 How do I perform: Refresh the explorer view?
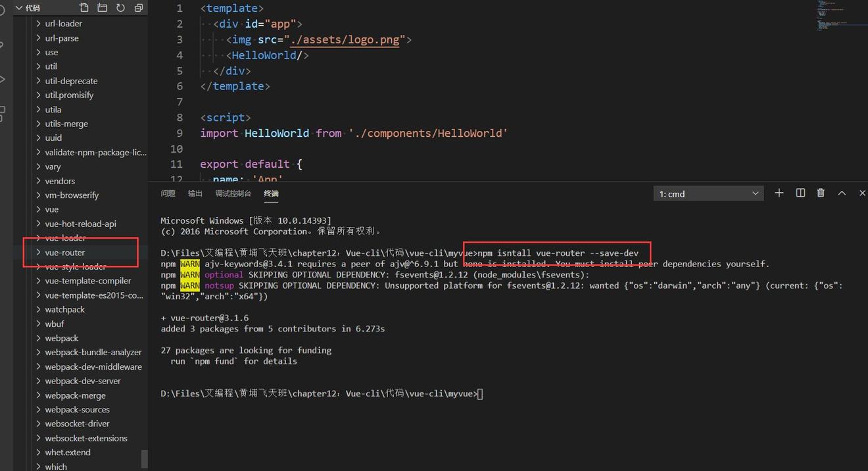click(x=120, y=7)
